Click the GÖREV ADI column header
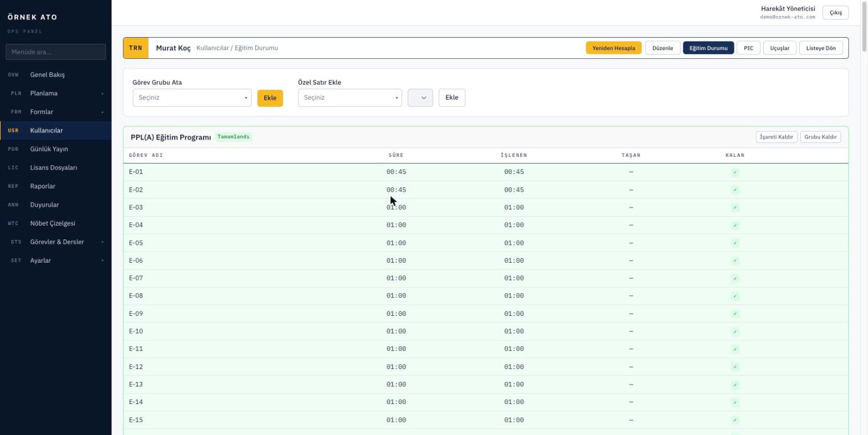868x435 pixels. click(x=146, y=155)
